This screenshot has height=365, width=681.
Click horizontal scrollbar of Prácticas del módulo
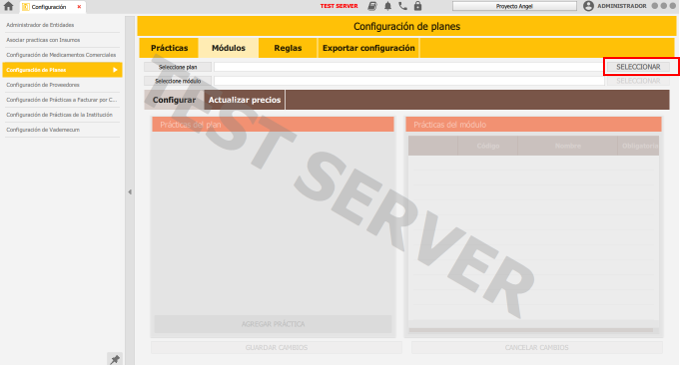pyautogui.click(x=531, y=330)
